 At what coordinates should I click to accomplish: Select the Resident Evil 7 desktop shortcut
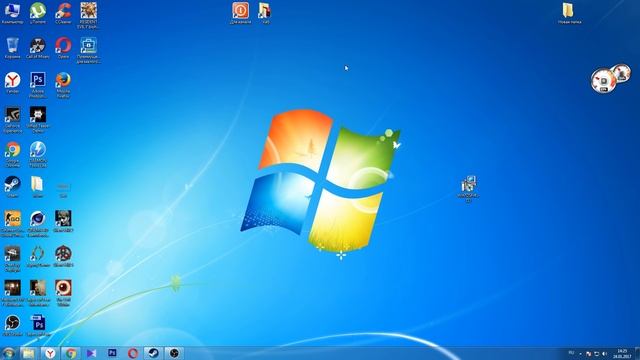pyautogui.click(x=88, y=15)
